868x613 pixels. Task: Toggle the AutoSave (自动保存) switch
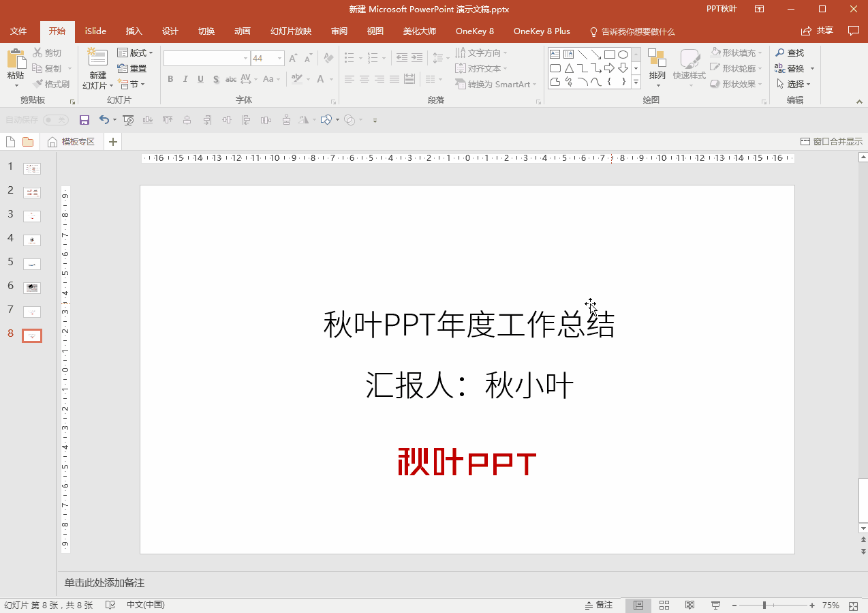pos(56,120)
